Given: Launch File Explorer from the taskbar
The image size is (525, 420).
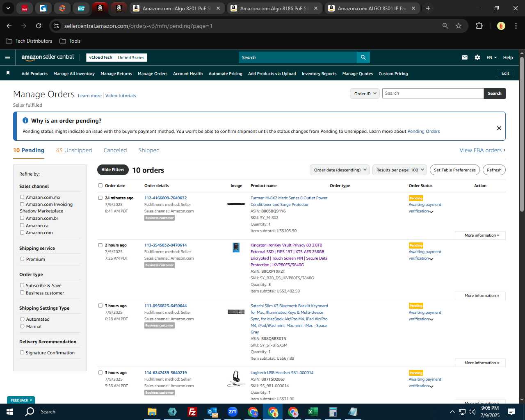Looking at the screenshot, I should pyautogui.click(x=152, y=412).
